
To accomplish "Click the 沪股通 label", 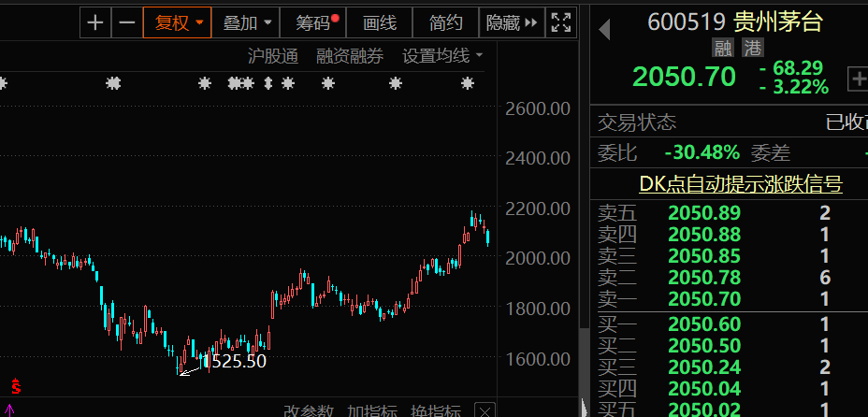I will point(272,56).
